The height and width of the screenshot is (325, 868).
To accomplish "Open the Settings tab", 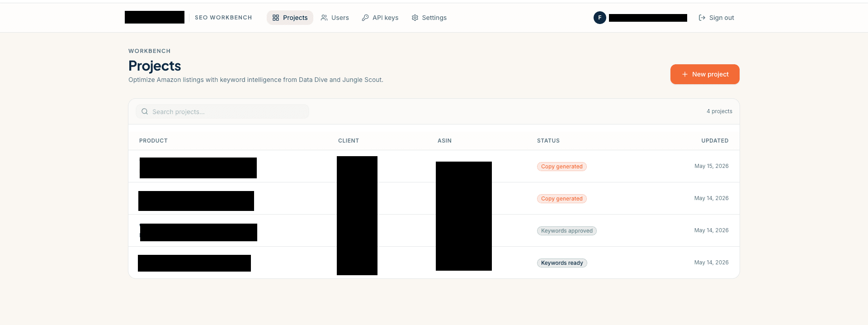I will [429, 18].
